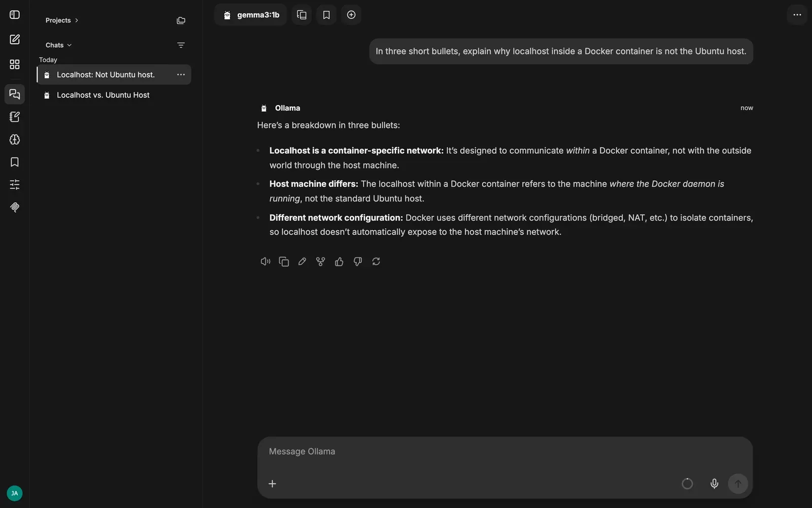This screenshot has height=508, width=812.
Task: Open bookmarks icon in left sidebar
Action: pyautogui.click(x=15, y=162)
